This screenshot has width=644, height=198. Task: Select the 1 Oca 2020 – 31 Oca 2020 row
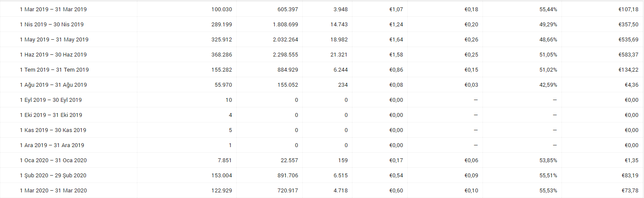(x=322, y=160)
